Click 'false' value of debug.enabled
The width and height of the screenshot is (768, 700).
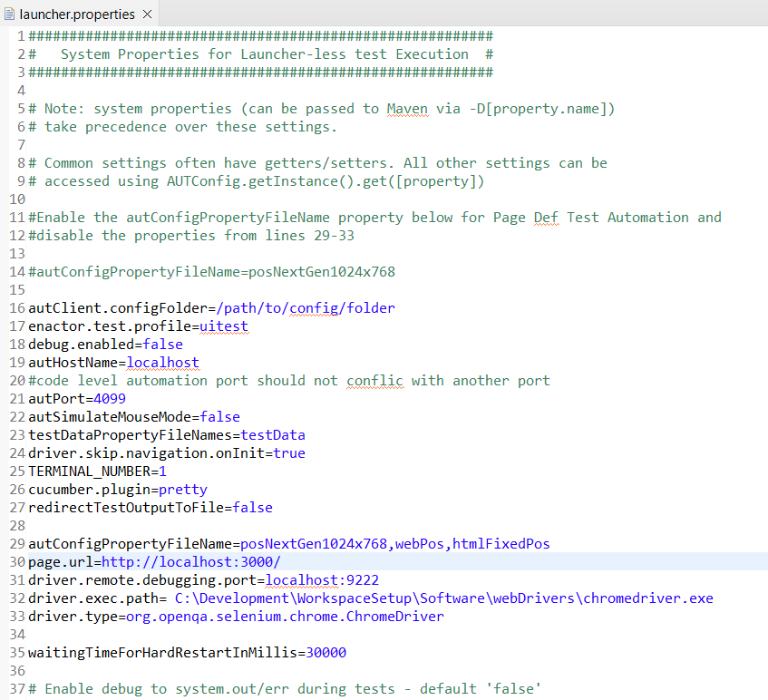coord(162,345)
